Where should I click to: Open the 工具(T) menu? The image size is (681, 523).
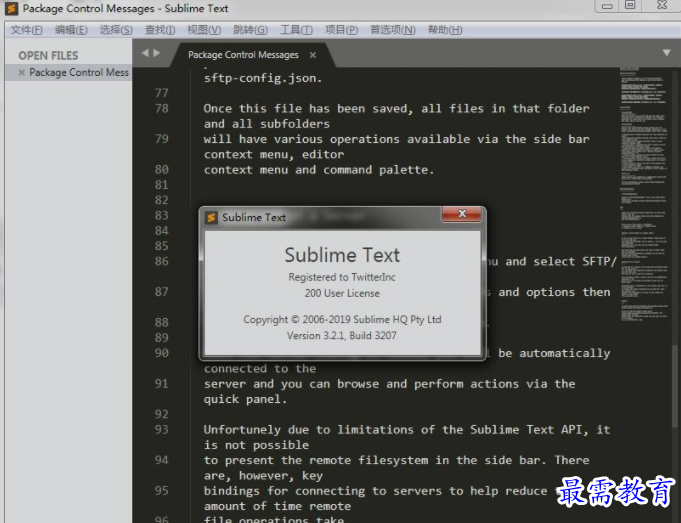pyautogui.click(x=296, y=30)
